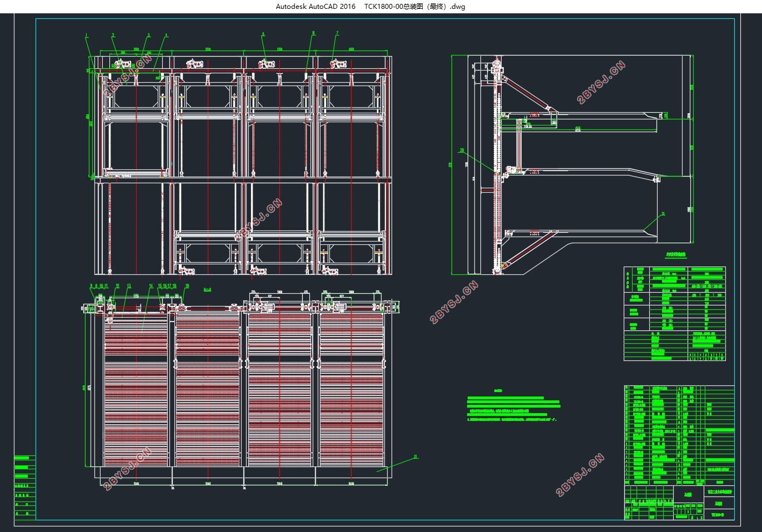Select part balloon number 3 in the front elevation view
The width and height of the screenshot is (762, 532).
coord(148,36)
